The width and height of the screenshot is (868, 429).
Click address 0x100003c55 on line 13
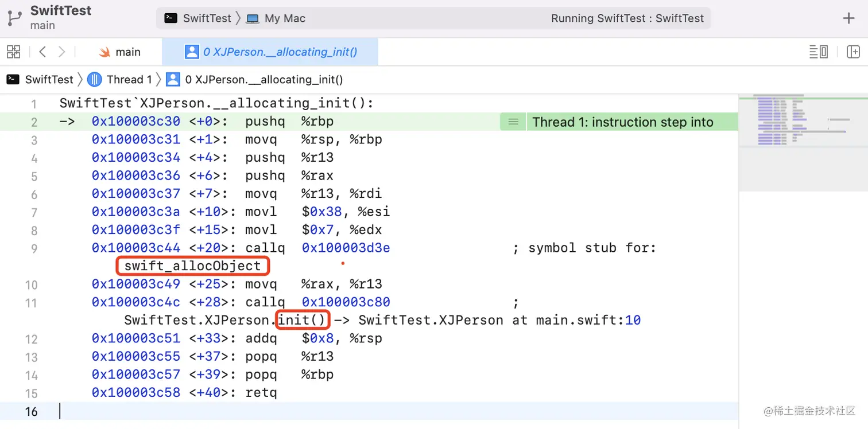(x=136, y=356)
